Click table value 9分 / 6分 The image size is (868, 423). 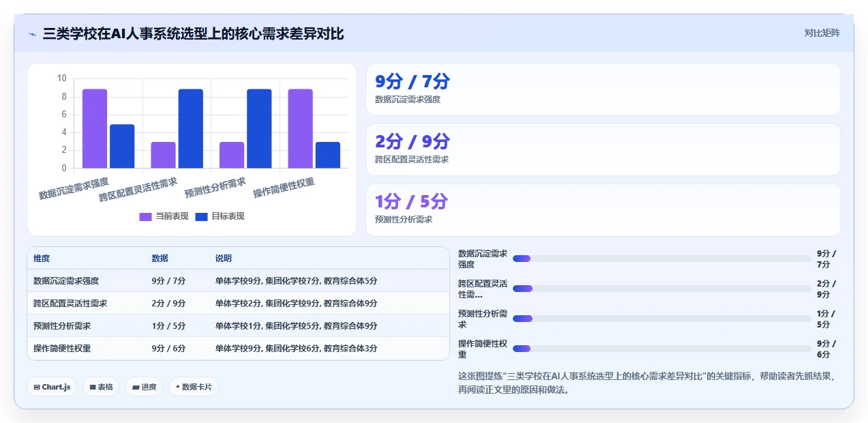coord(169,349)
